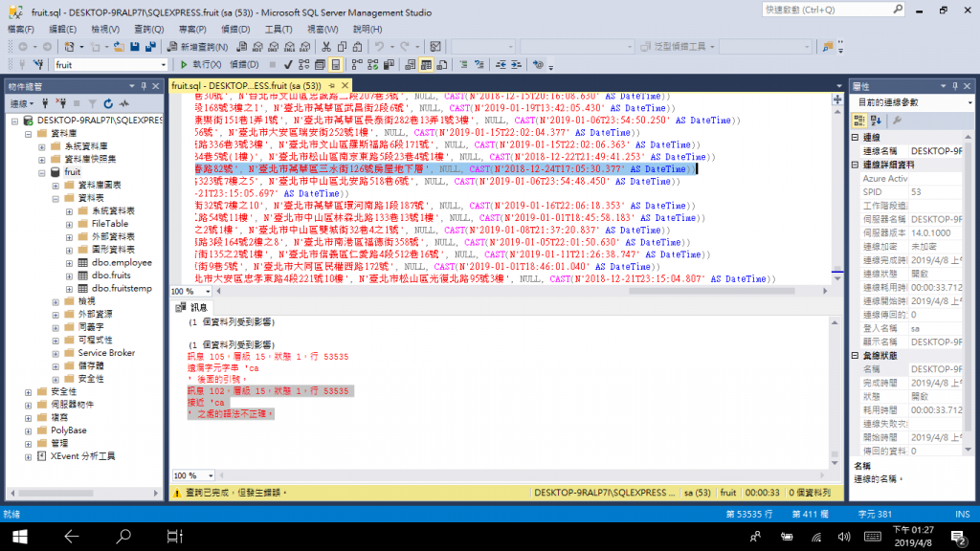Screen dimensions: 980x551
Task: Click the Cut scissors icon
Action: 326,47
